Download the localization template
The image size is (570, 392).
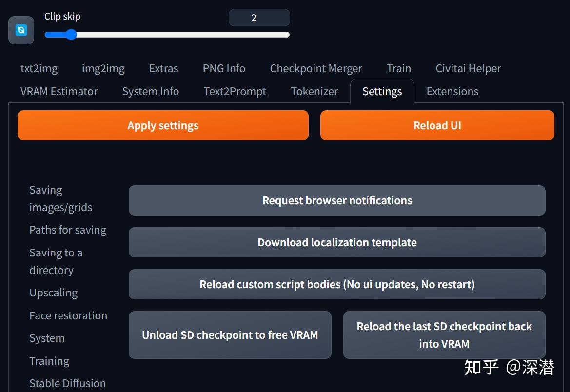point(337,242)
